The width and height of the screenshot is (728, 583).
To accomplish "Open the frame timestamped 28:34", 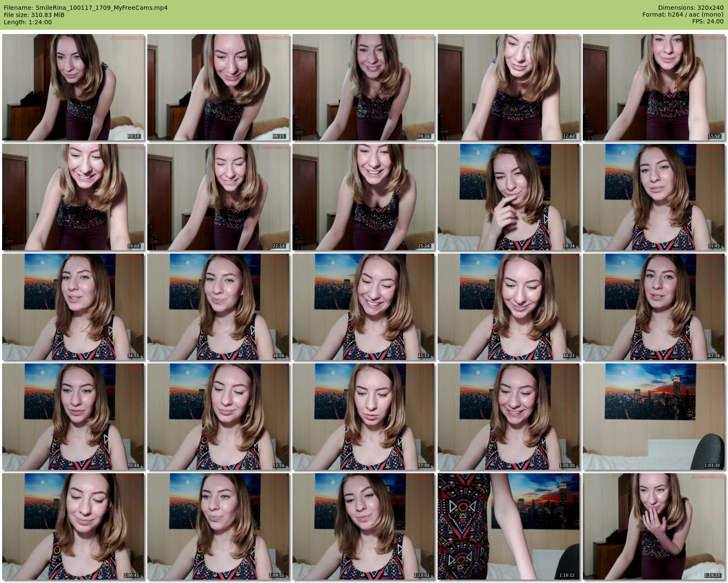I will click(509, 197).
